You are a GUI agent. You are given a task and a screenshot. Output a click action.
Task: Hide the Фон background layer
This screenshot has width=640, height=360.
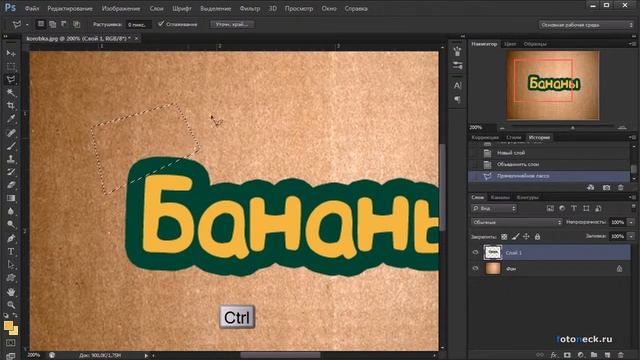point(475,268)
